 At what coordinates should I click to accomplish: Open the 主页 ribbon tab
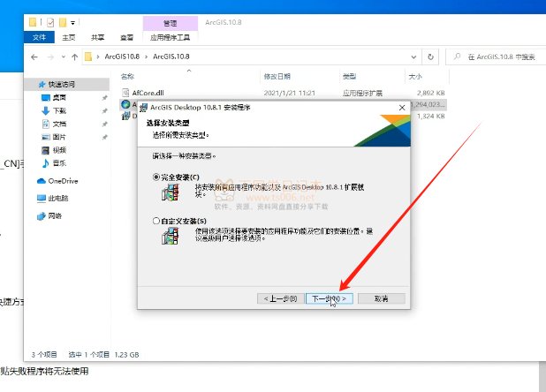[x=68, y=37]
